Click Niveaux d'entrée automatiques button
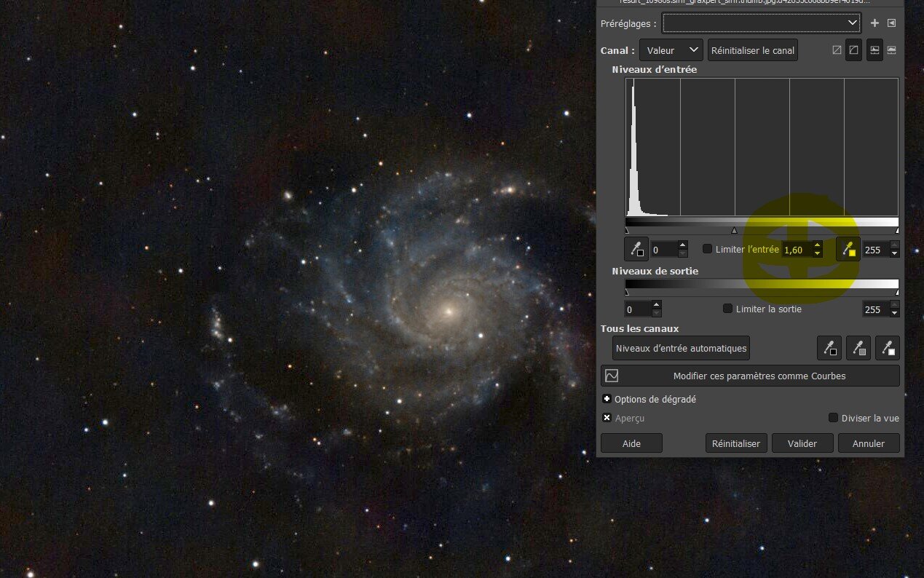The width and height of the screenshot is (924, 578). tap(681, 348)
